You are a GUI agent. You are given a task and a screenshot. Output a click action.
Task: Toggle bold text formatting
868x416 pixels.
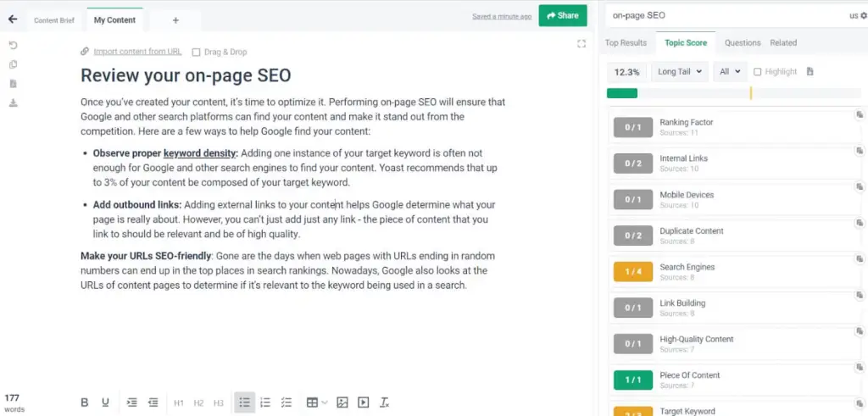pos(84,402)
